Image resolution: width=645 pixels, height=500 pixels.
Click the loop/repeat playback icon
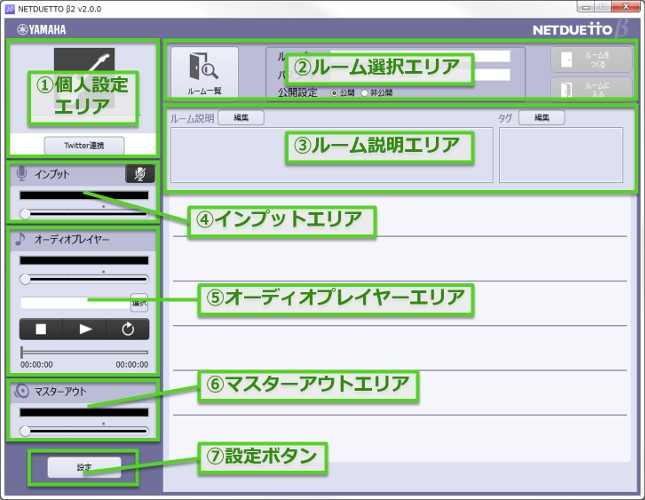(x=128, y=329)
